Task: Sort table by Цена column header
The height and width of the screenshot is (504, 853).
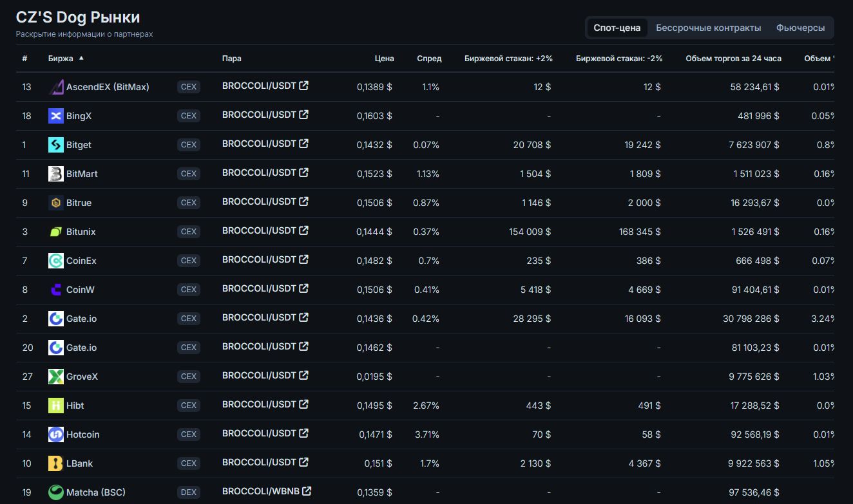Action: pos(384,59)
